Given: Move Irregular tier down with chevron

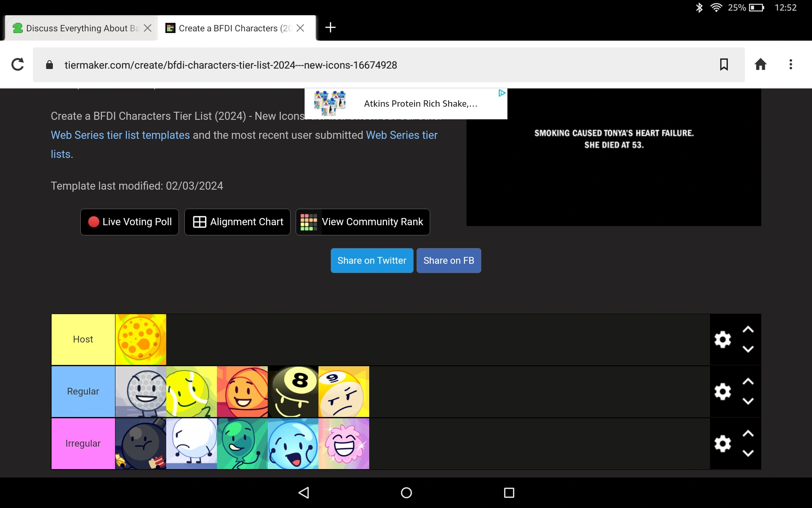Looking at the screenshot, I should coord(748,453).
